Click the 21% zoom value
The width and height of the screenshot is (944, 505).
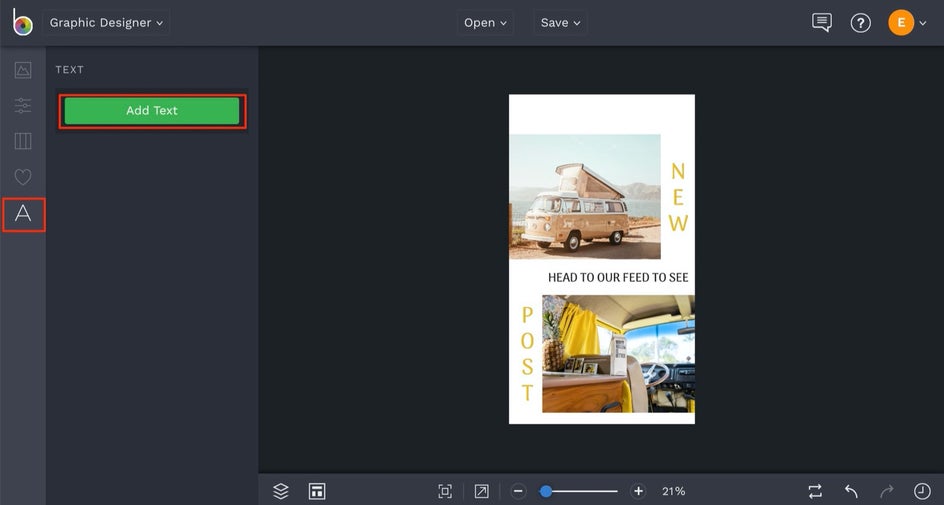click(x=673, y=491)
